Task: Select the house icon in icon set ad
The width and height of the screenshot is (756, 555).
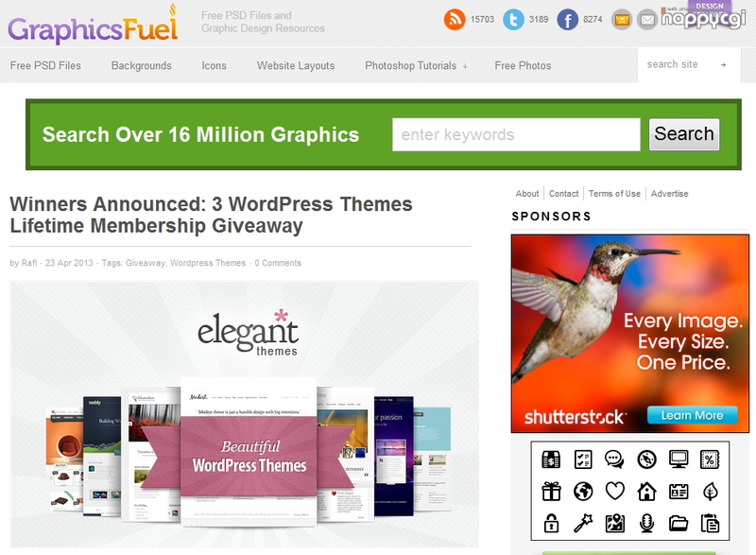Action: coord(646,492)
